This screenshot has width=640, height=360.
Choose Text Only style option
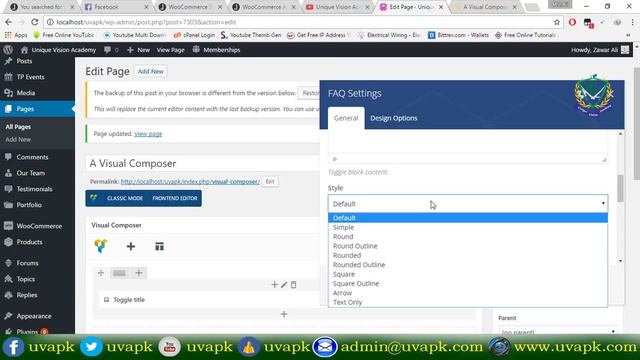point(468,302)
